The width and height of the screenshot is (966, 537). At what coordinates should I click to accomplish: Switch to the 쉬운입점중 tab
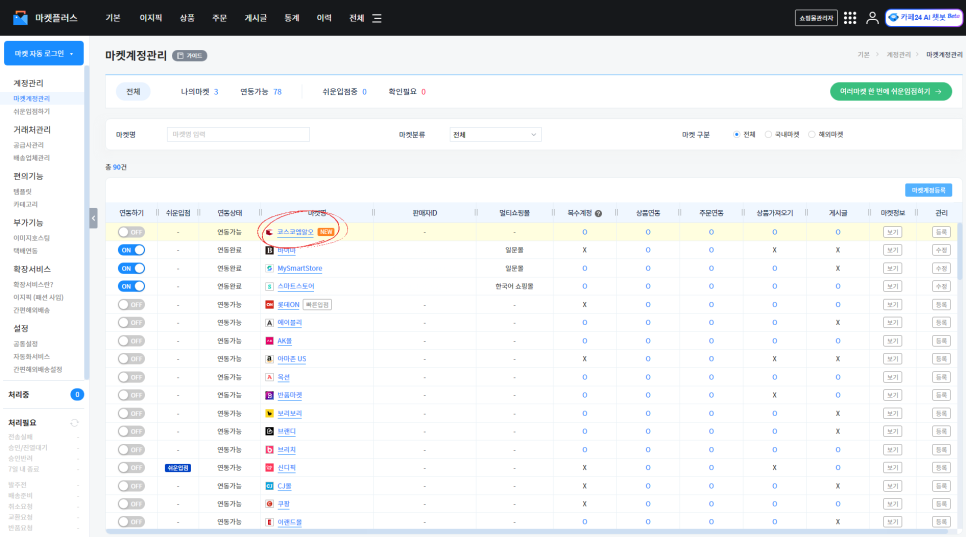tap(344, 92)
